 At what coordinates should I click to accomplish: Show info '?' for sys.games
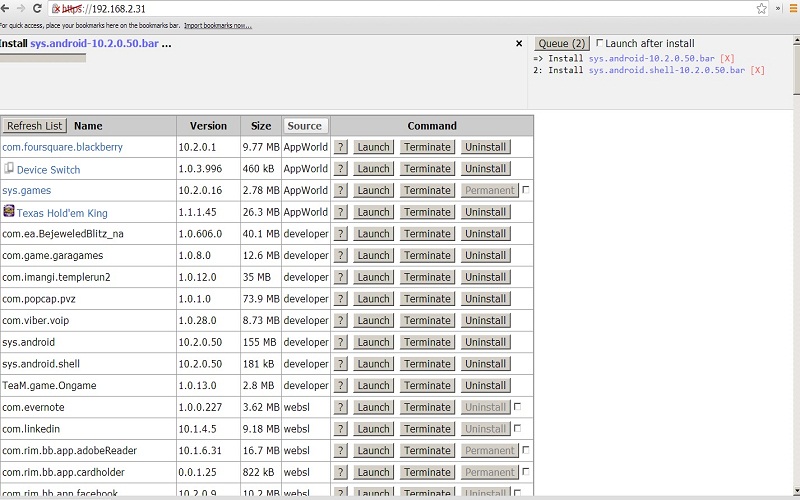340,190
